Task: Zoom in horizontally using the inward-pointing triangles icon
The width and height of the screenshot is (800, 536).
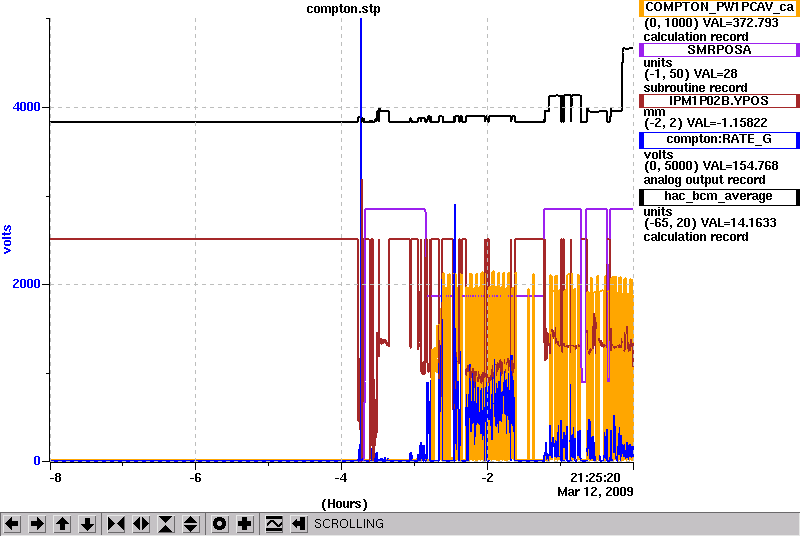Action: (x=116, y=524)
